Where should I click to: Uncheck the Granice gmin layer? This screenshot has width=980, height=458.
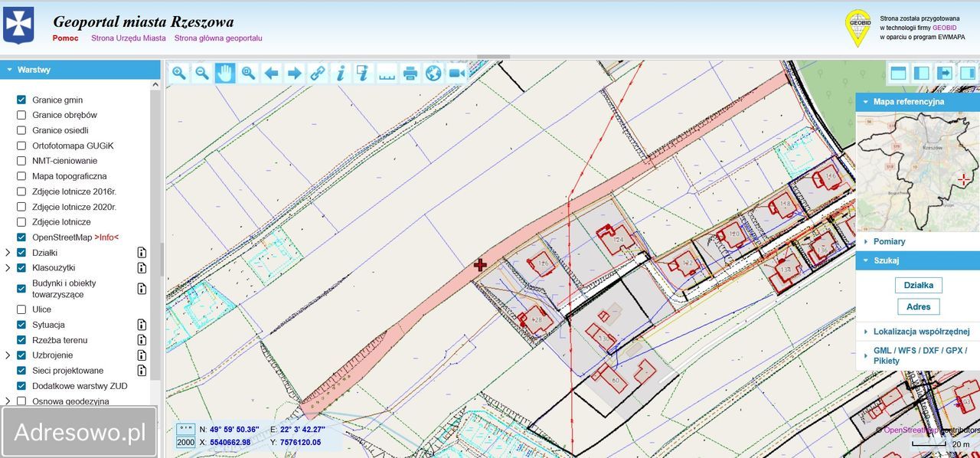(21, 100)
